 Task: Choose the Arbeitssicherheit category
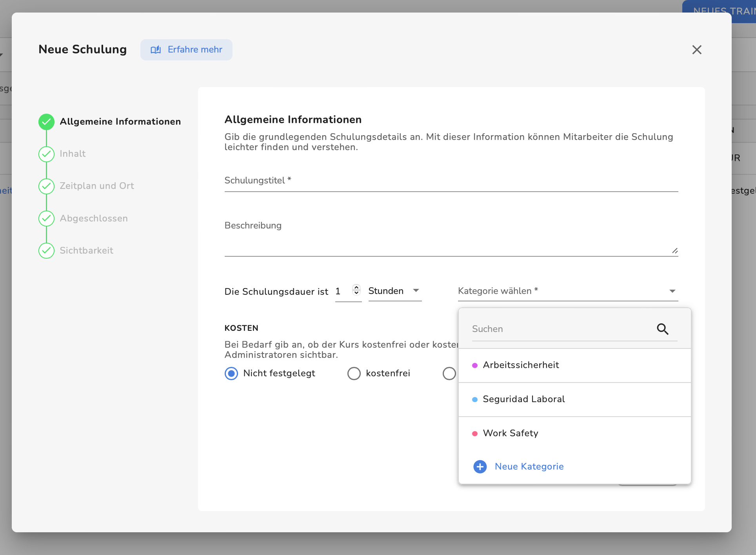(574, 365)
